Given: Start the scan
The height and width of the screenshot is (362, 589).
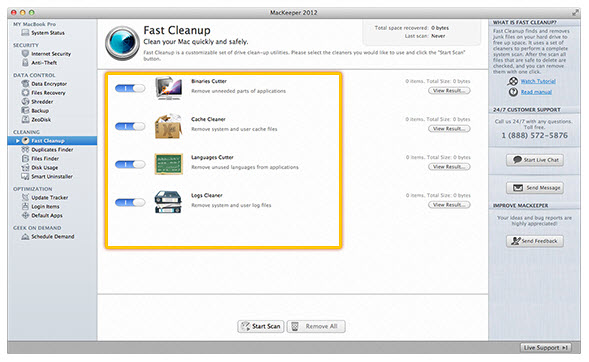Looking at the screenshot, I should coord(261,326).
